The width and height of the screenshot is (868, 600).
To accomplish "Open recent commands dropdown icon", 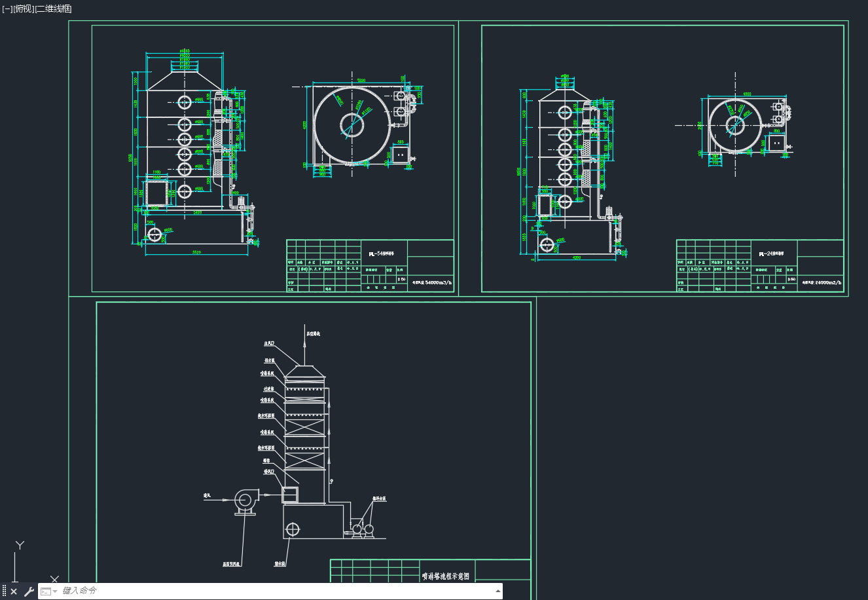I will 48,591.
